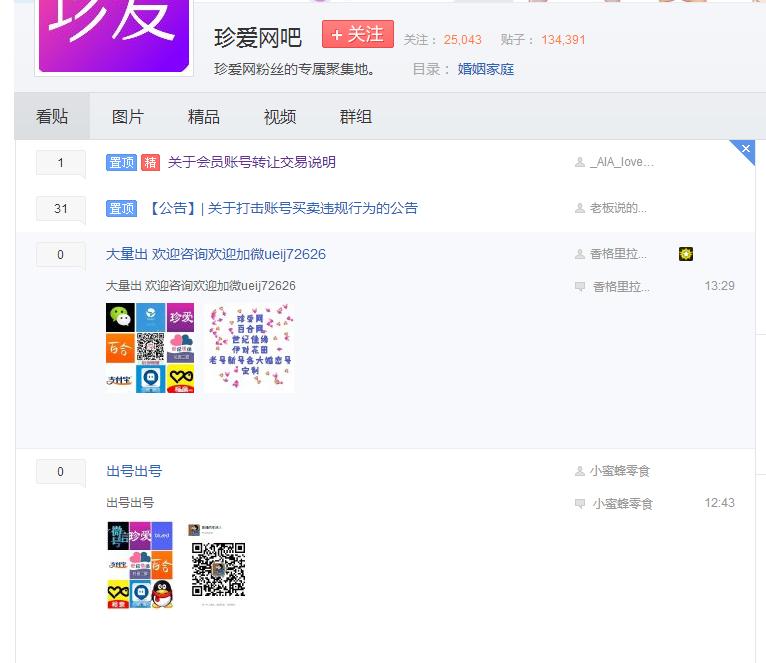The image size is (766, 663).
Task: Click the red 精 badge icon
Action: coord(150,162)
